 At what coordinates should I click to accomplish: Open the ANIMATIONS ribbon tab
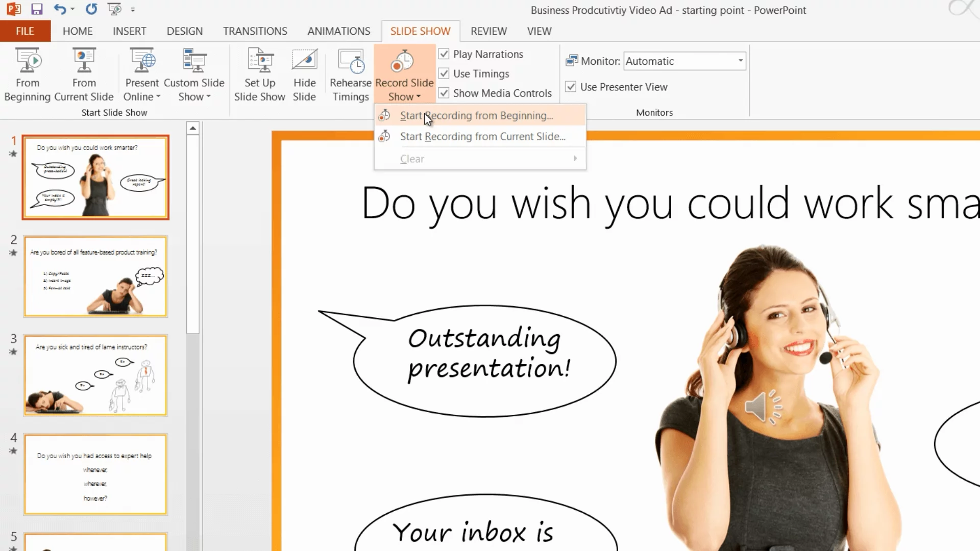[338, 31]
